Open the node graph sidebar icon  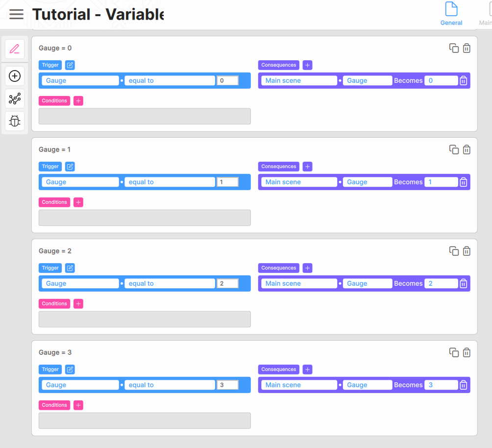pos(15,99)
